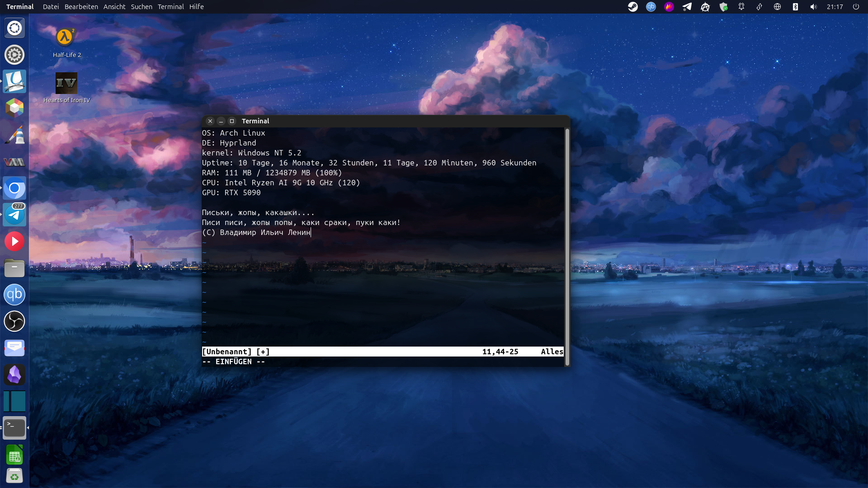The width and height of the screenshot is (868, 488).
Task: Launch Obsidian from the dock
Action: (x=14, y=375)
